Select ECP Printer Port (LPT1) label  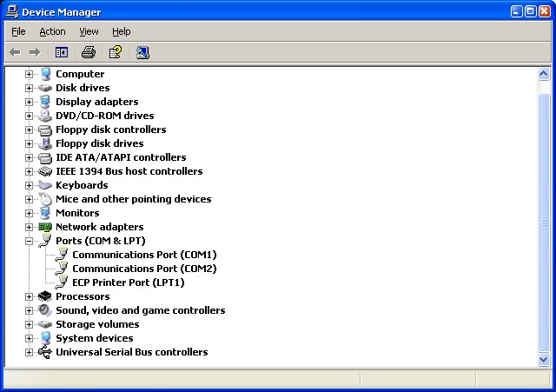[x=129, y=282]
